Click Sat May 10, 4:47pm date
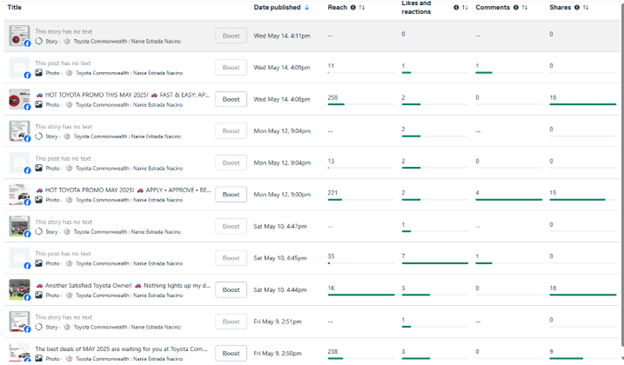The width and height of the screenshot is (624, 365). click(x=280, y=226)
